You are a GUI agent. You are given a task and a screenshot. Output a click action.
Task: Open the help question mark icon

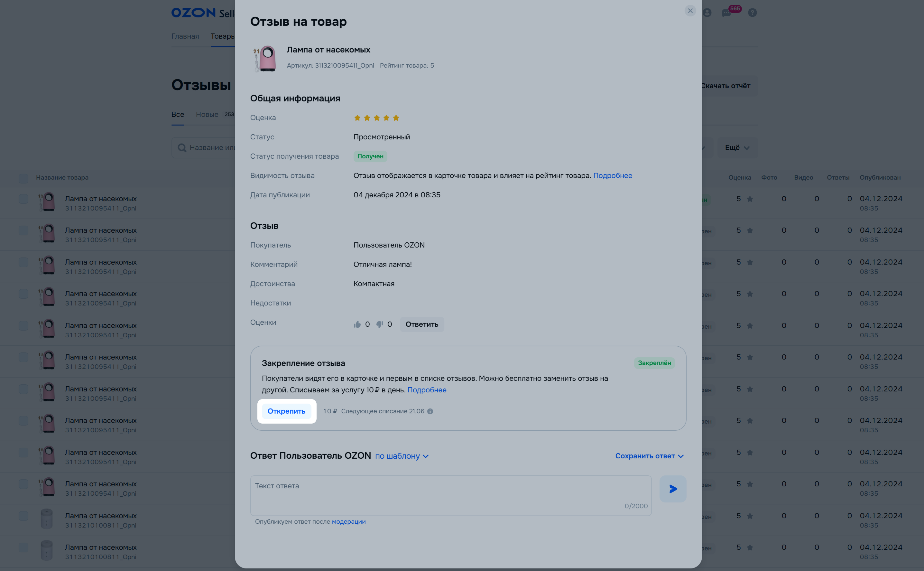(x=752, y=13)
